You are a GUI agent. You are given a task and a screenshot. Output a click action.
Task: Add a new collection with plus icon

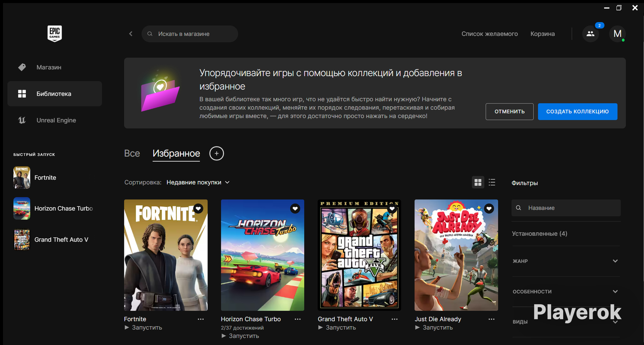pos(217,154)
